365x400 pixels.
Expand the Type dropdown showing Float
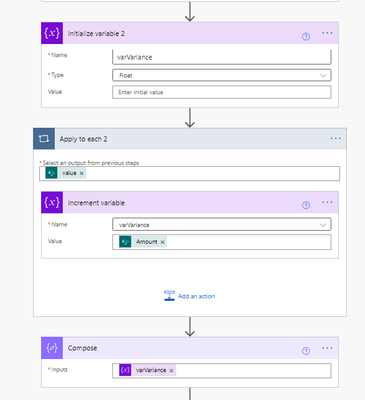coord(222,75)
